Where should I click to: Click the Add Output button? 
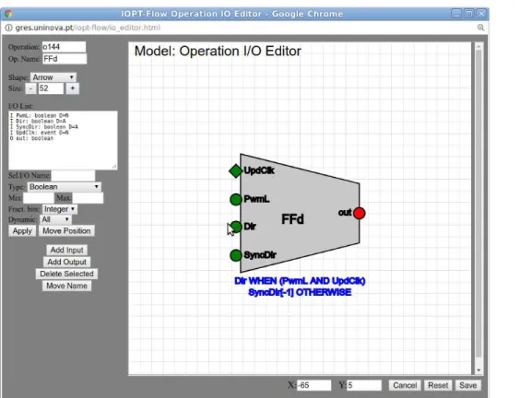(x=66, y=262)
